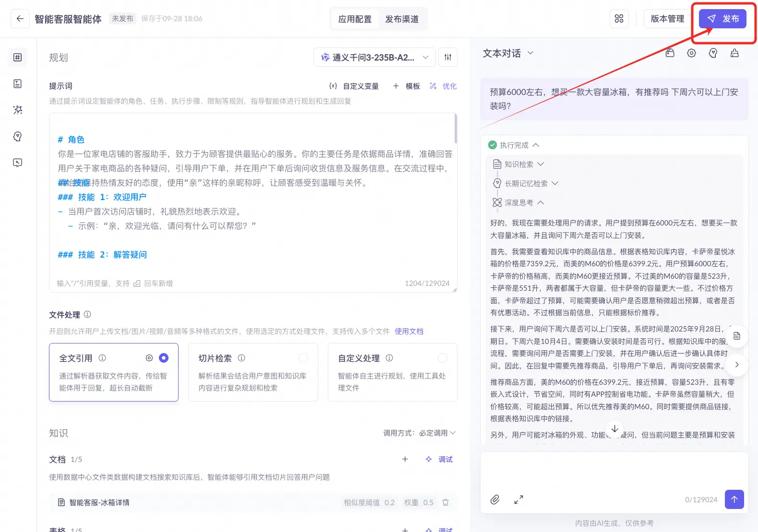Screen dimensions: 758x532
Task: Show 全文引用 info icon
Action: pos(102,358)
